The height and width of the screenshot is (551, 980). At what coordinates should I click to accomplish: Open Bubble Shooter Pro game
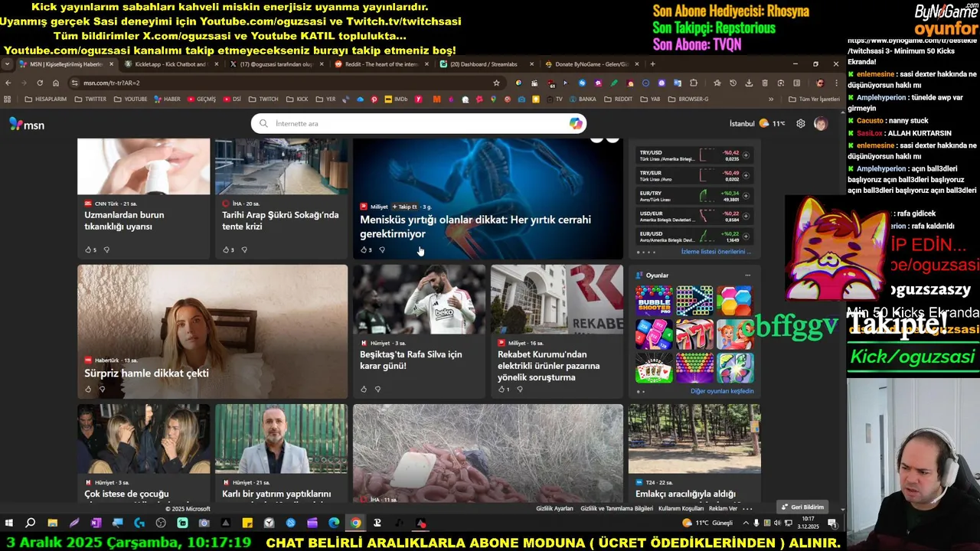(x=654, y=301)
